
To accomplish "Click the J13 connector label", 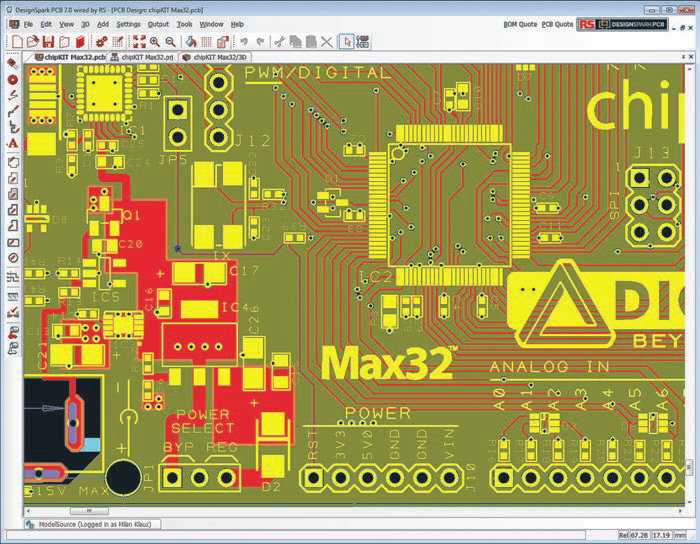I will coord(652,153).
